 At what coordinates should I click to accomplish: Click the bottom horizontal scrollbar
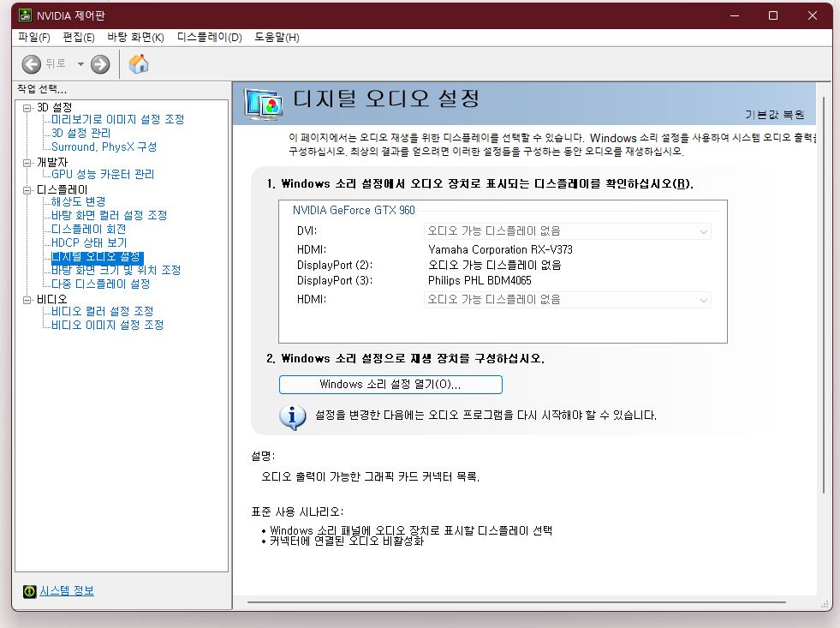tap(516, 602)
